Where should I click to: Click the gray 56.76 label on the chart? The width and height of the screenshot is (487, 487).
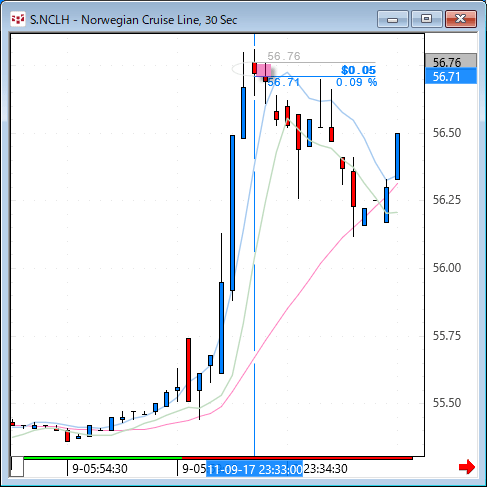point(284,56)
